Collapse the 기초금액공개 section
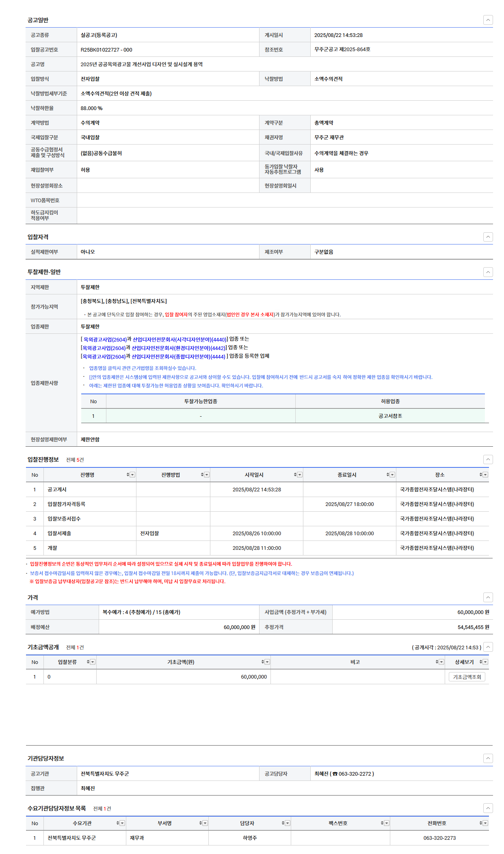The height and width of the screenshot is (854, 504). tap(488, 647)
